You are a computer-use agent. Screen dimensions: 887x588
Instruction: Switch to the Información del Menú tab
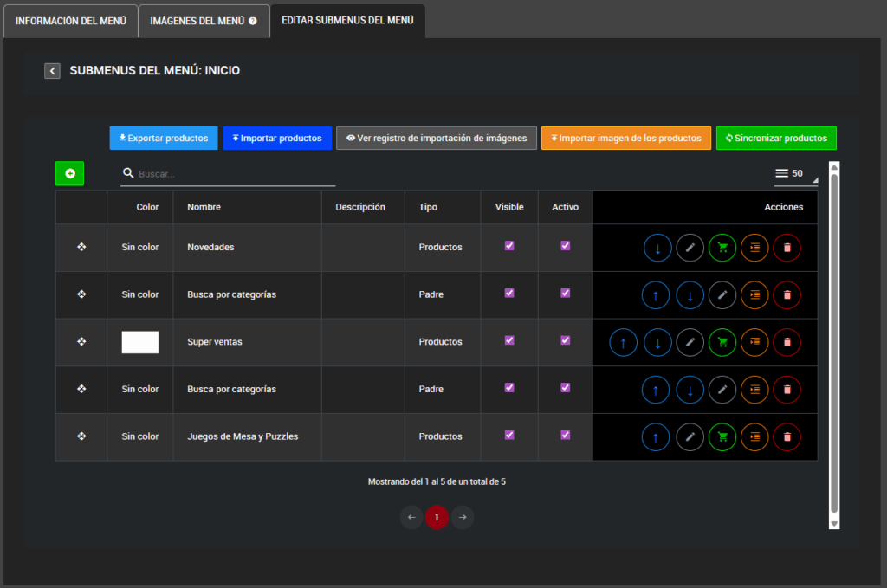tap(71, 21)
